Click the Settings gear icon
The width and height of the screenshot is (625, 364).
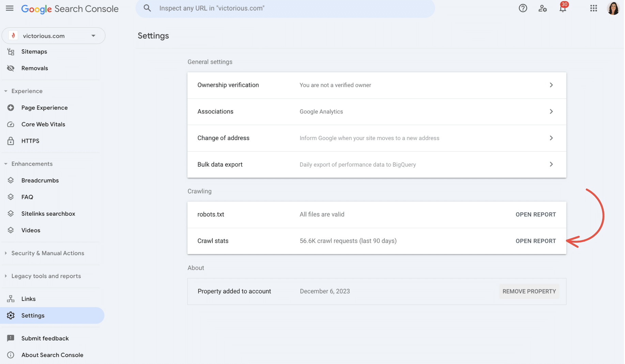click(11, 316)
